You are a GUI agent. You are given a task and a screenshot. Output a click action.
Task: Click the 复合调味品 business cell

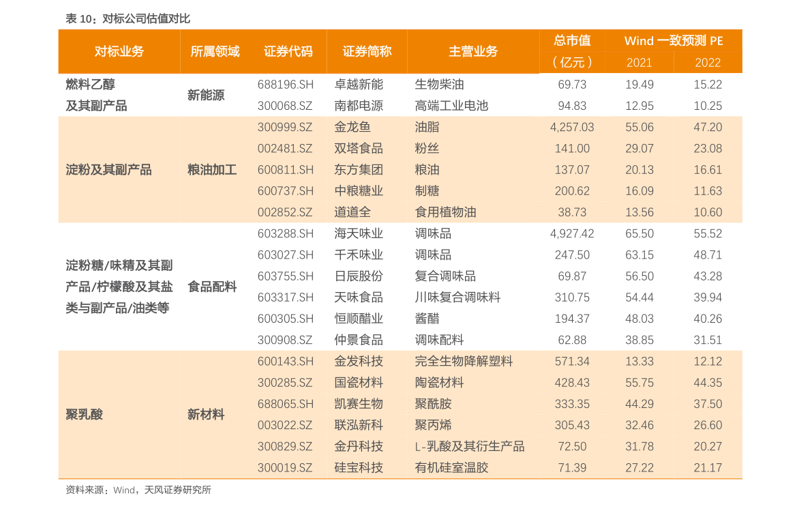click(x=445, y=276)
